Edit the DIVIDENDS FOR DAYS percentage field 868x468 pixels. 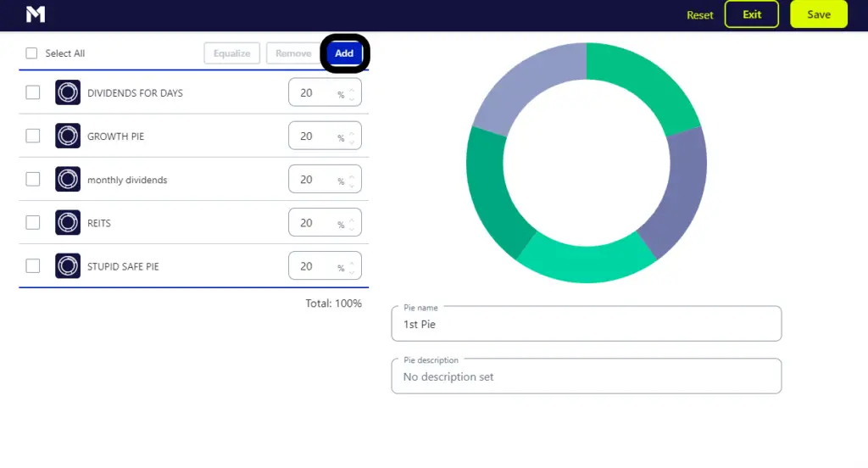(x=325, y=92)
